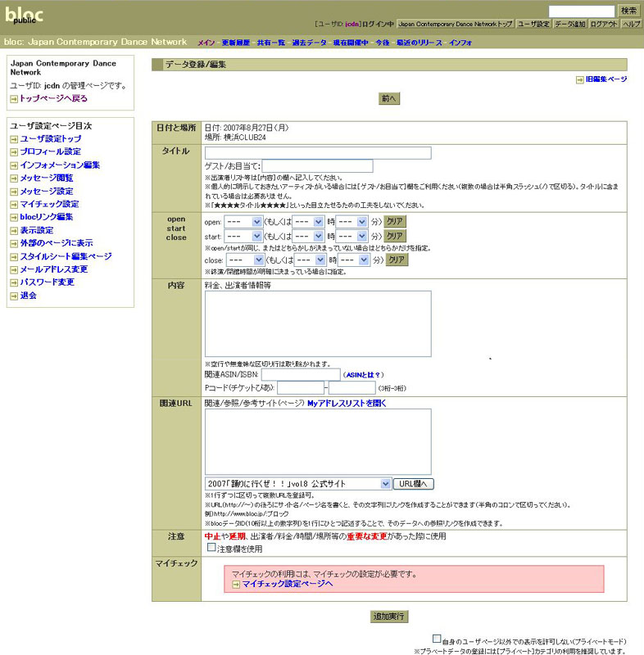The height and width of the screenshot is (655, 644).
Task: Click the URL欄へ button
Action: (x=413, y=484)
